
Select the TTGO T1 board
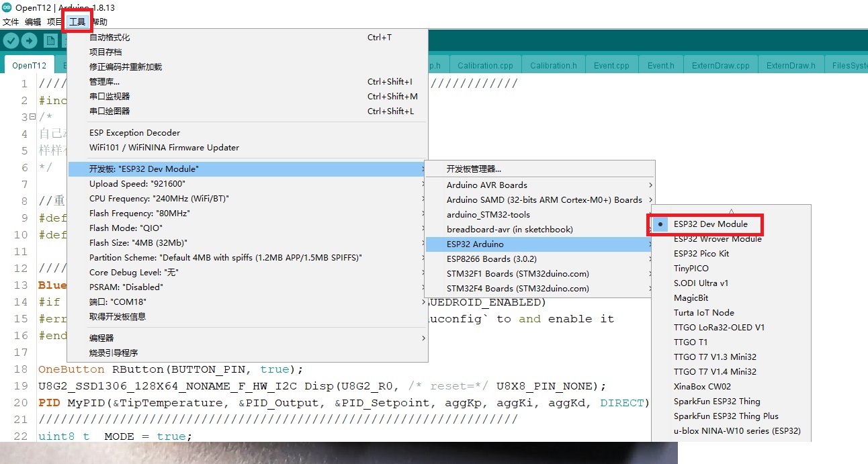tap(732, 342)
